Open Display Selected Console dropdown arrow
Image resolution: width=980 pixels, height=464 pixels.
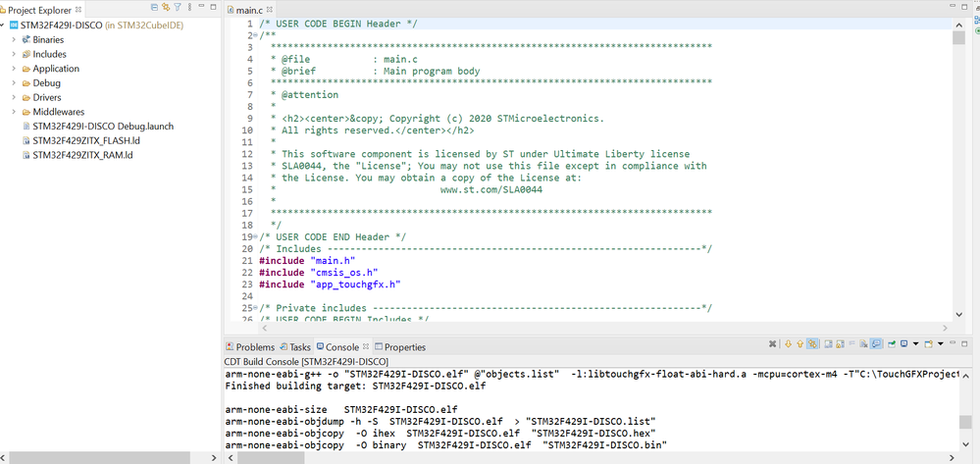916,344
